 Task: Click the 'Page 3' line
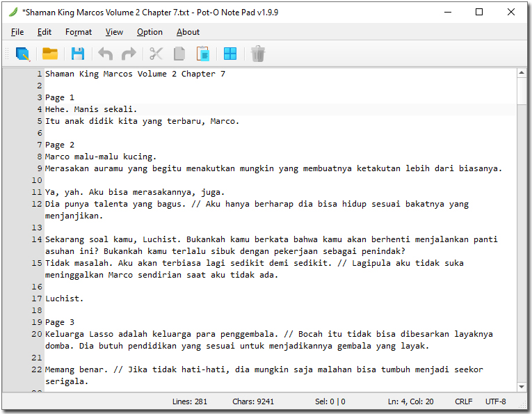(60, 322)
